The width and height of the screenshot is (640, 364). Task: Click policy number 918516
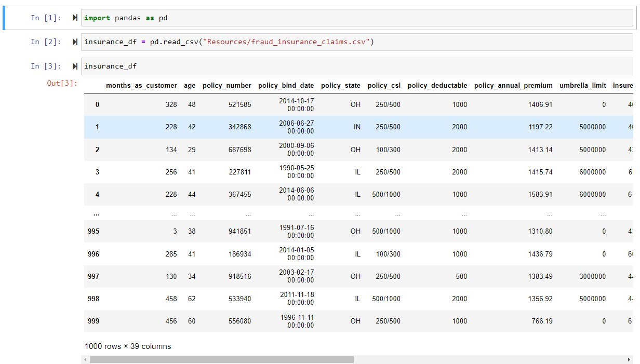click(x=240, y=276)
